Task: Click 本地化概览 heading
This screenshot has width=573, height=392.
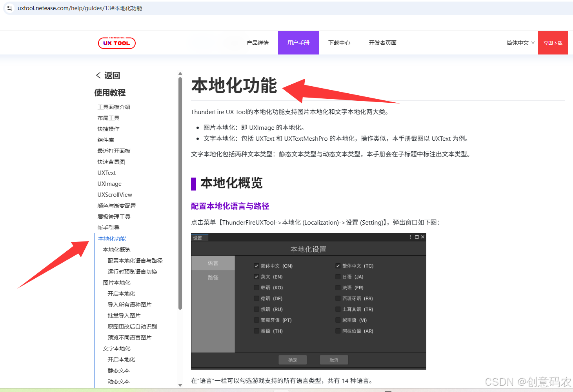Action: coord(231,183)
